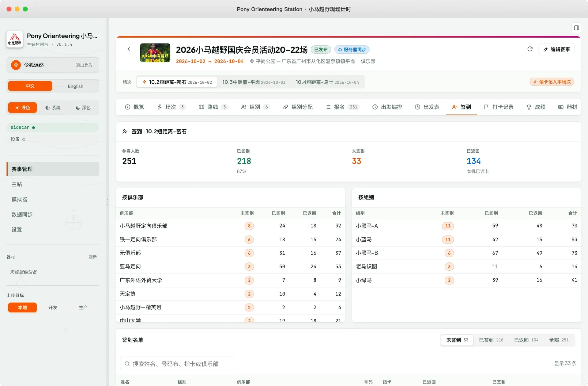Open the 概览 overview tab
Screen dimensions: 588x386
tap(134, 107)
